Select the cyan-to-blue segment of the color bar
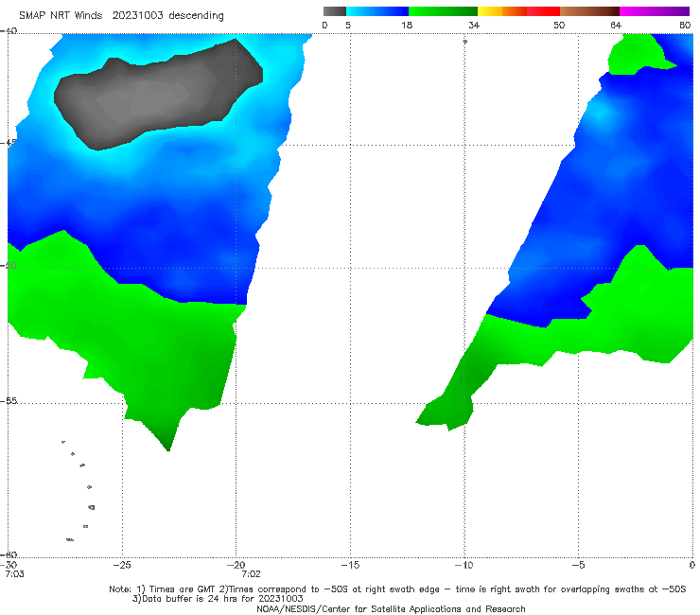Image resolution: width=700 pixels, height=615 pixels. pos(377,11)
